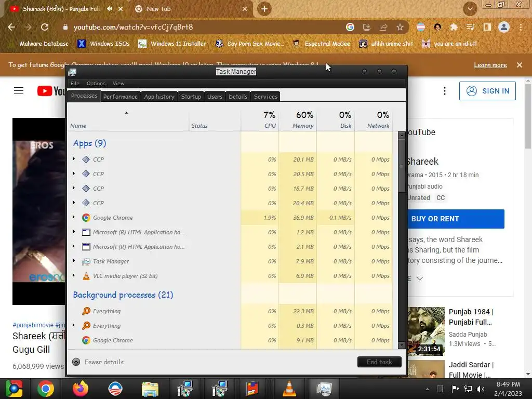Expand second Everything background process
The image size is (532, 399).
coord(74,325)
